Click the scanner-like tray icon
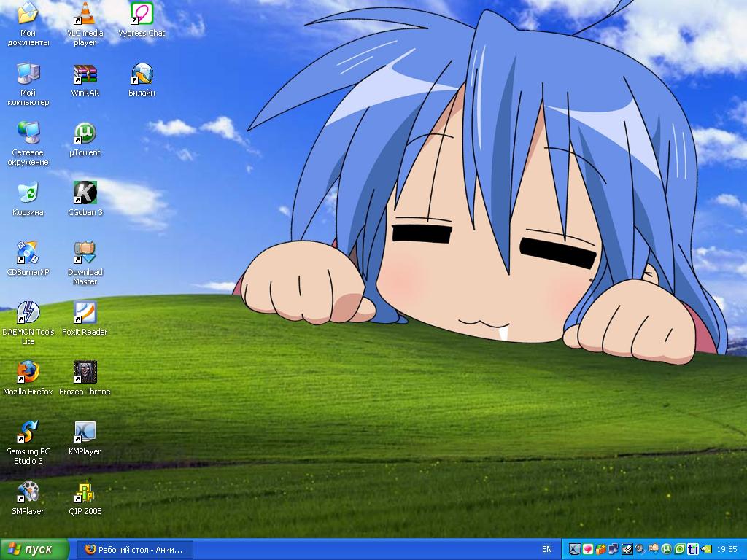The width and height of the screenshot is (747, 560). pos(627,549)
